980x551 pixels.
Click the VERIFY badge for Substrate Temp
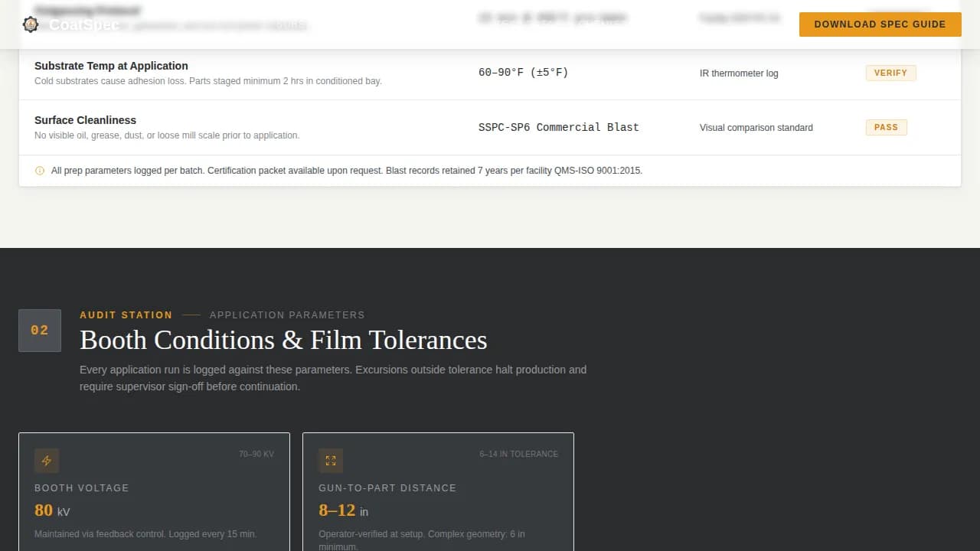click(890, 73)
